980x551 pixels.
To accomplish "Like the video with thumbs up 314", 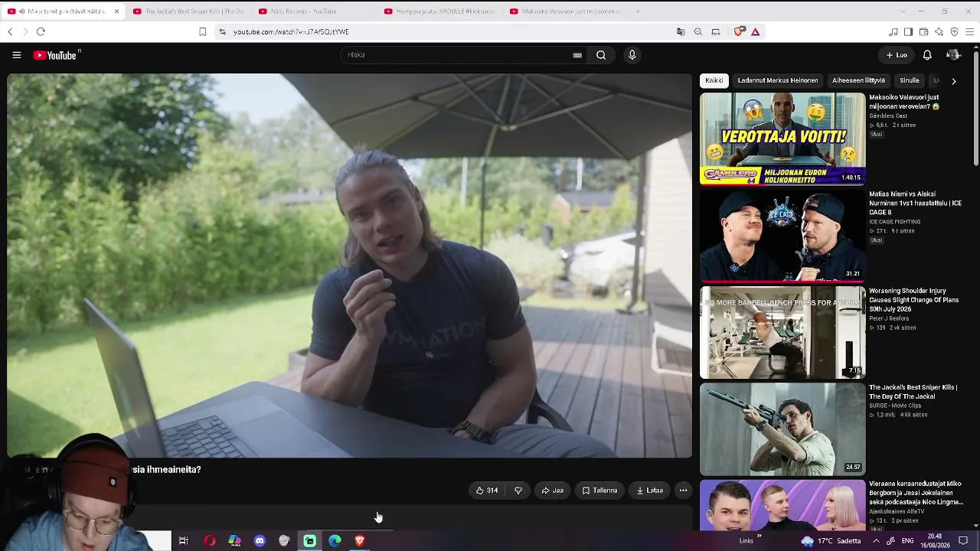I will coord(487,491).
